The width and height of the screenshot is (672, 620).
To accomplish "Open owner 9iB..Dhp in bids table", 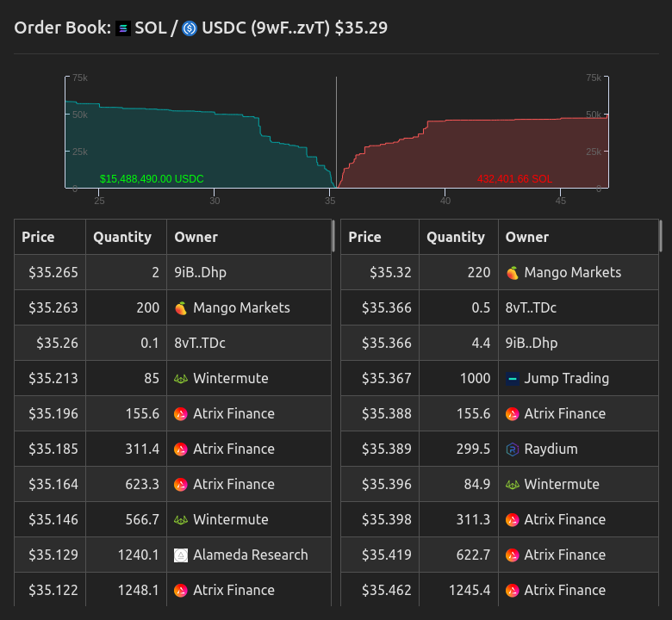I will [x=200, y=272].
